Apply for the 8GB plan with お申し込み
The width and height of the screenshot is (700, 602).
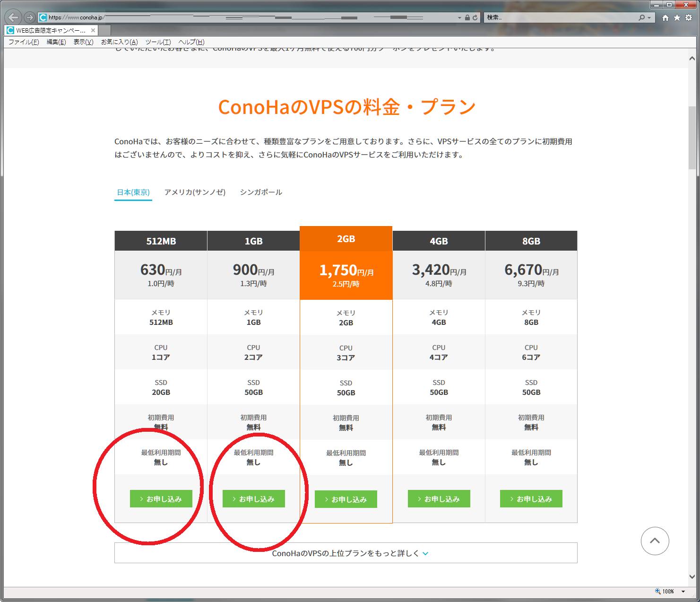coord(531,499)
